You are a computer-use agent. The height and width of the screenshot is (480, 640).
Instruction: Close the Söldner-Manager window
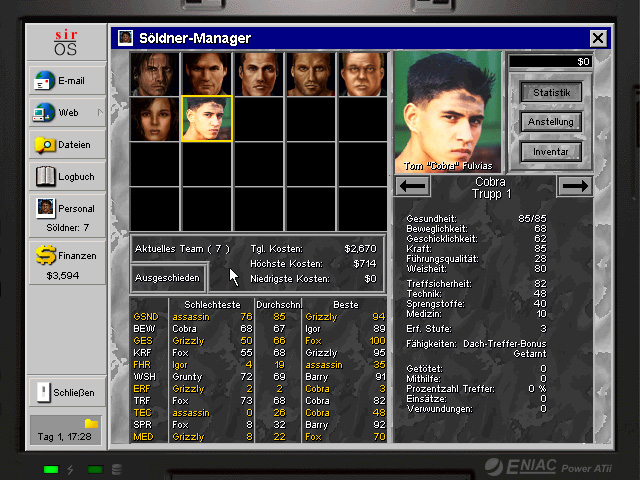tap(598, 38)
